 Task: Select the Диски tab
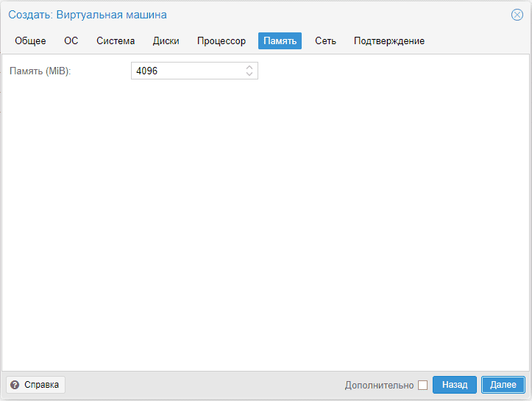[166, 41]
